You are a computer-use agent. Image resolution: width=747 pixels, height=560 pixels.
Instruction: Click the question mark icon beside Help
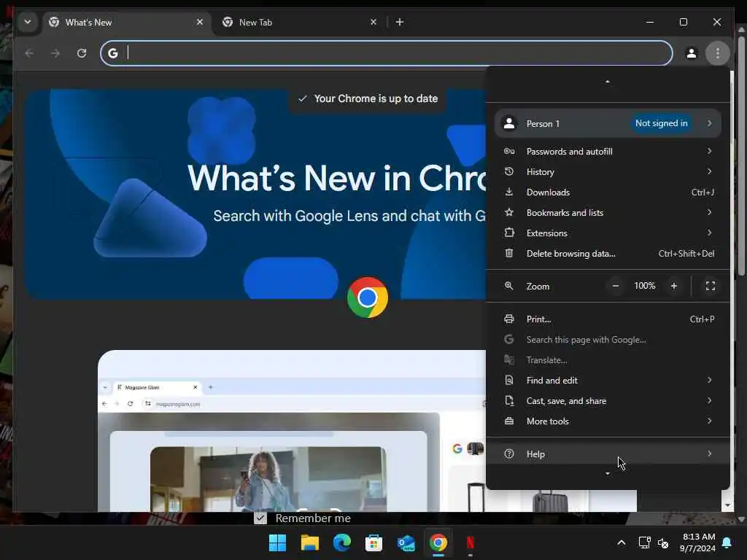pos(508,454)
